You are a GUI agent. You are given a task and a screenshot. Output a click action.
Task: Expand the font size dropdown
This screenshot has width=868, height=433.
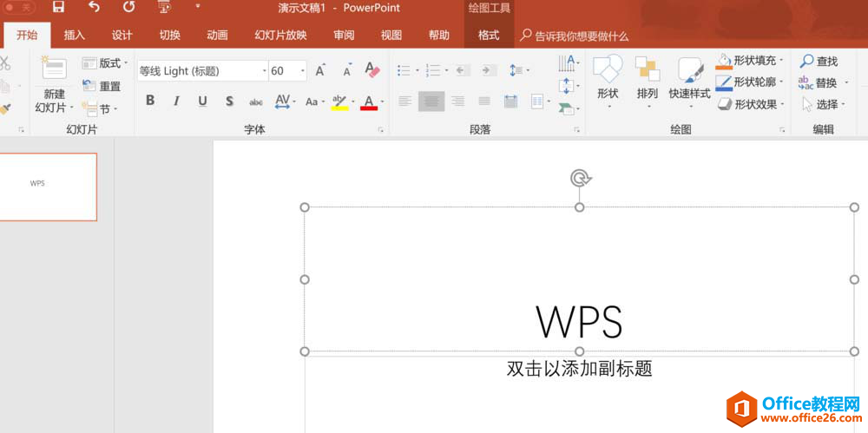pos(302,71)
